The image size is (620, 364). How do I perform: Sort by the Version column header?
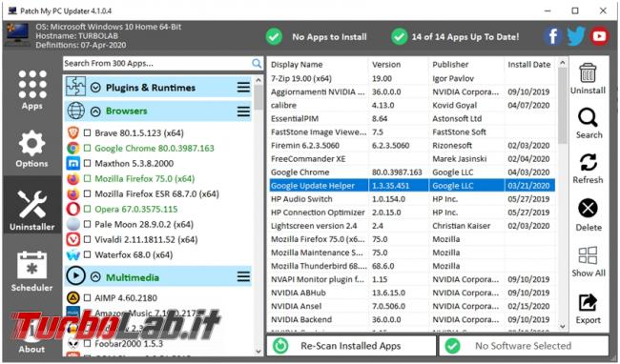(399, 65)
